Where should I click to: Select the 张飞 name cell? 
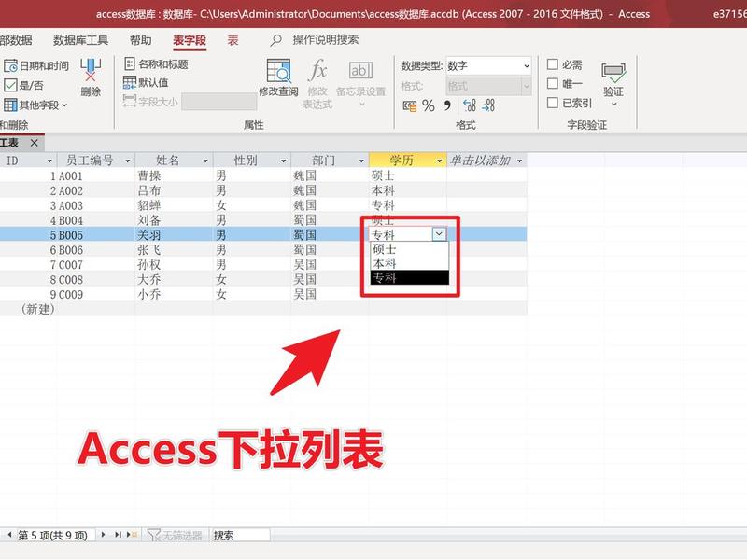[175, 250]
